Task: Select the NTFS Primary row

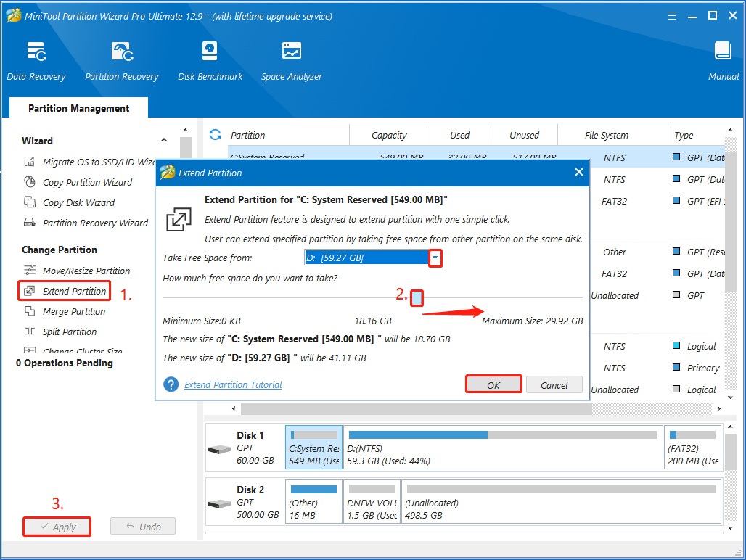Action: (x=657, y=368)
